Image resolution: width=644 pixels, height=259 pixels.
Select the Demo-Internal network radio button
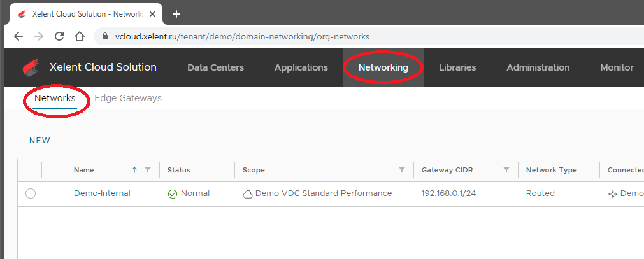[31, 193]
